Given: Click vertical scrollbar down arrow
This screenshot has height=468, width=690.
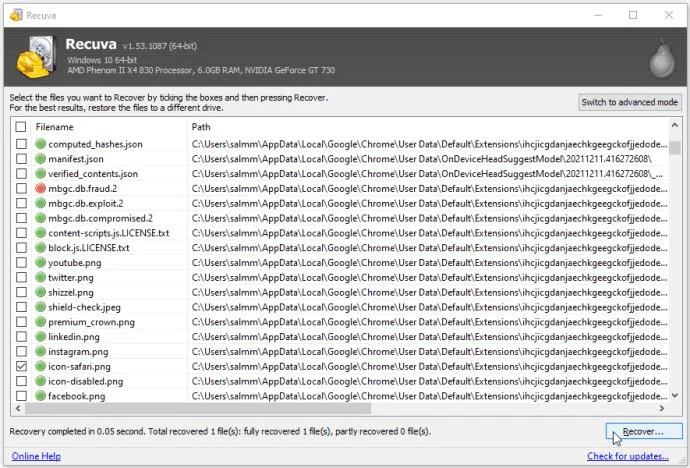Looking at the screenshot, I should click(x=675, y=396).
